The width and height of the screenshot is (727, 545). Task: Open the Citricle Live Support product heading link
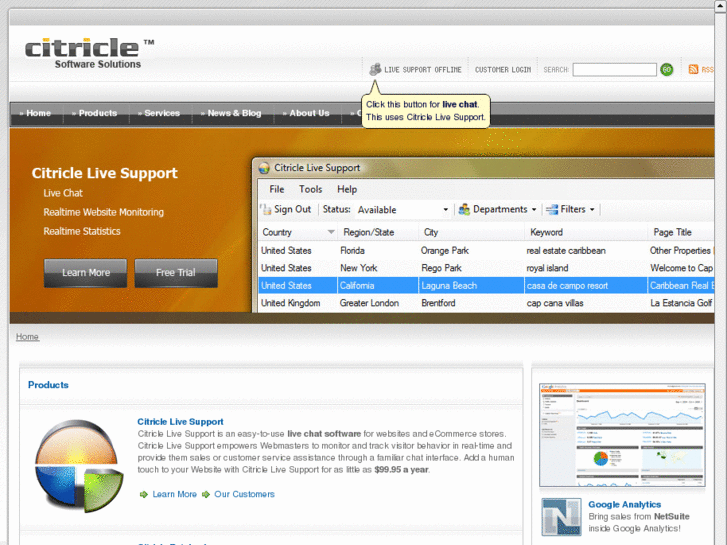click(180, 422)
